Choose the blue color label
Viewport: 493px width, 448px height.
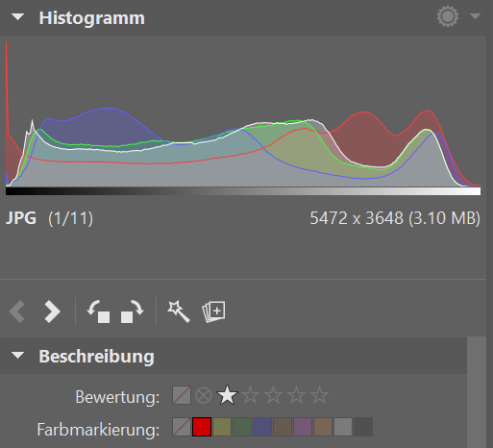262,427
